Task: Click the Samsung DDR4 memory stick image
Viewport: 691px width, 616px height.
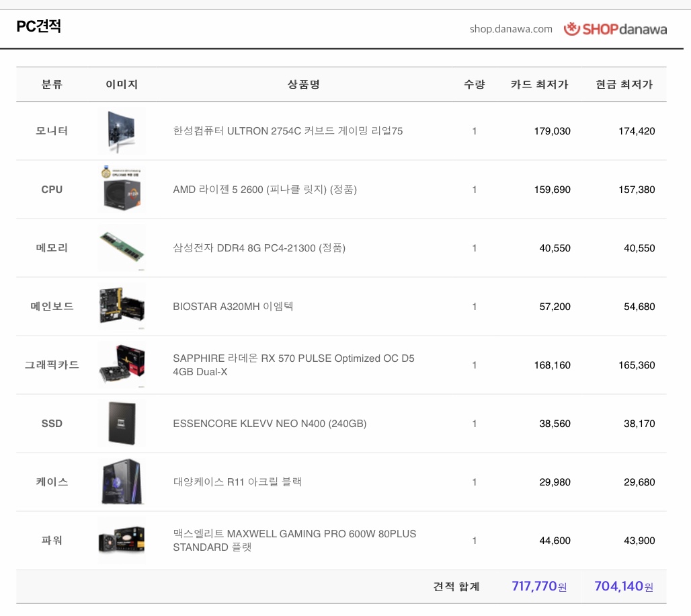Action: 122,248
